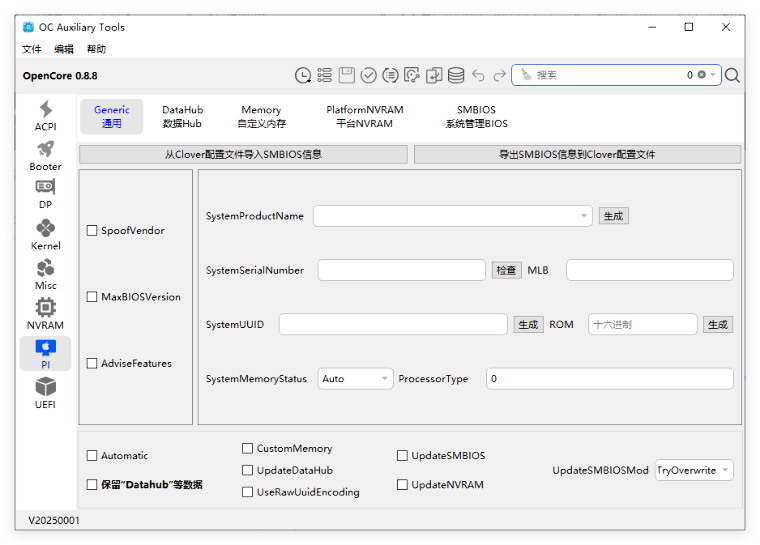Enable the CustomMemory checkbox
The image size is (760, 545).
247,448
